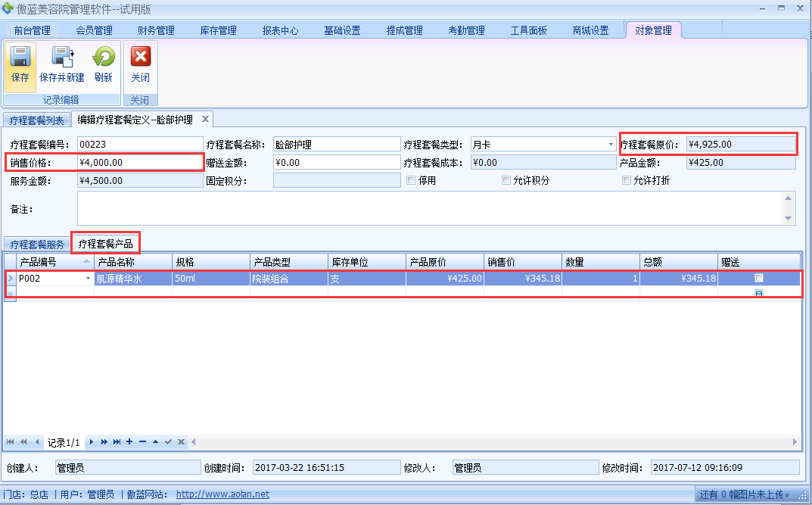Jump to last record in navigator
The width and height of the screenshot is (812, 505).
[116, 441]
